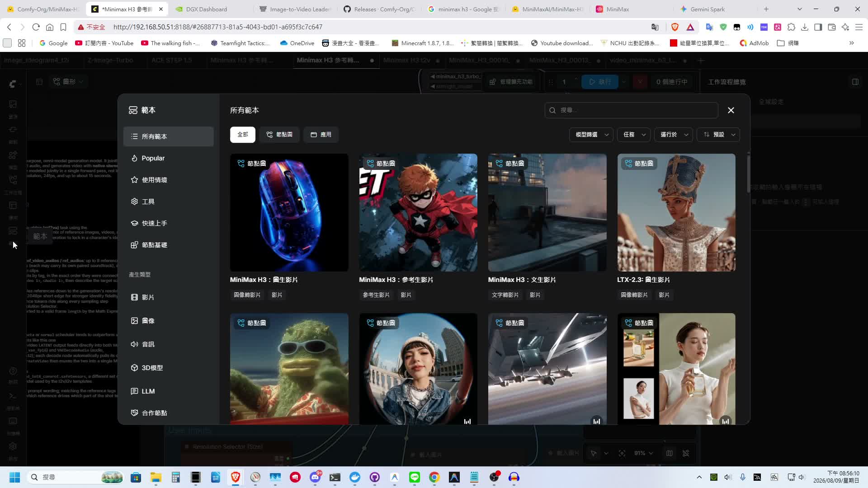This screenshot has width=868, height=488.
Task: Click the browser home icon
Action: [50, 27]
